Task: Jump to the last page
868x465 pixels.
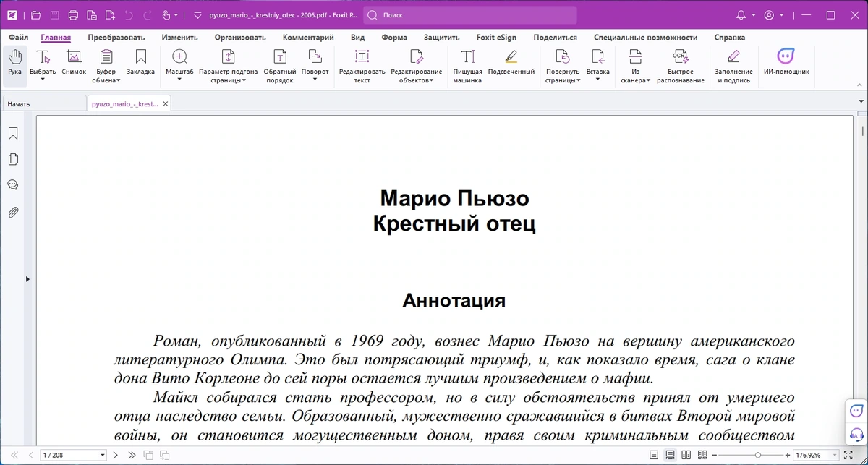Action: click(132, 456)
